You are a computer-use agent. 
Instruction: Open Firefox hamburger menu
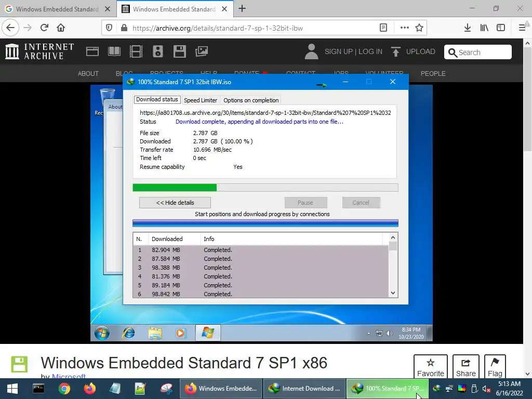tap(522, 28)
